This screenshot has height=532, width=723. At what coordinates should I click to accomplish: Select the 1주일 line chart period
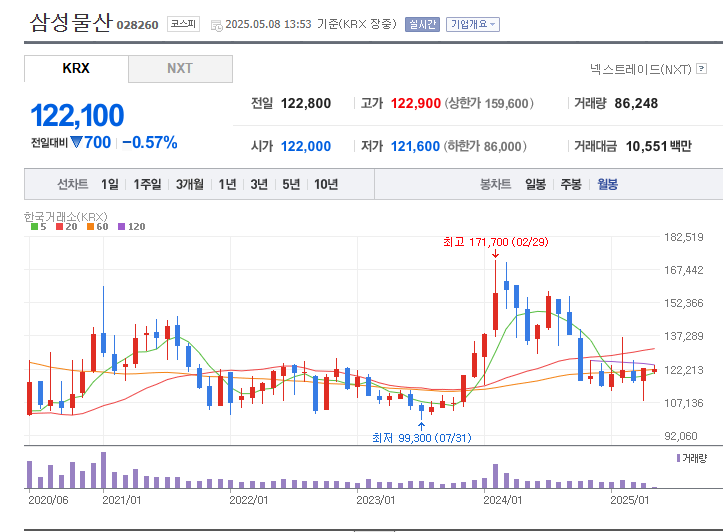pos(147,184)
